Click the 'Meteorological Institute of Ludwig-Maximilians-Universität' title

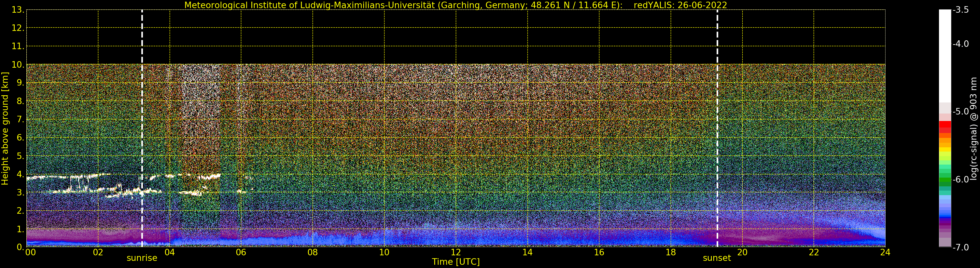tap(309, 5)
